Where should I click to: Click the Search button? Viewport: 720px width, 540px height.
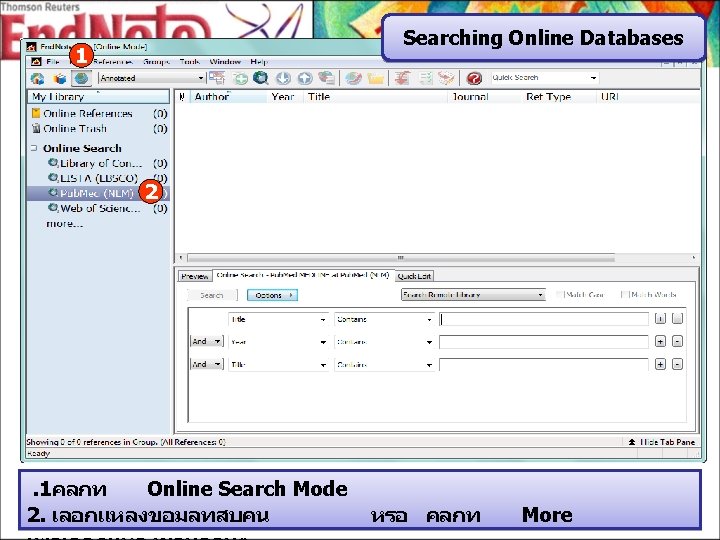212,295
